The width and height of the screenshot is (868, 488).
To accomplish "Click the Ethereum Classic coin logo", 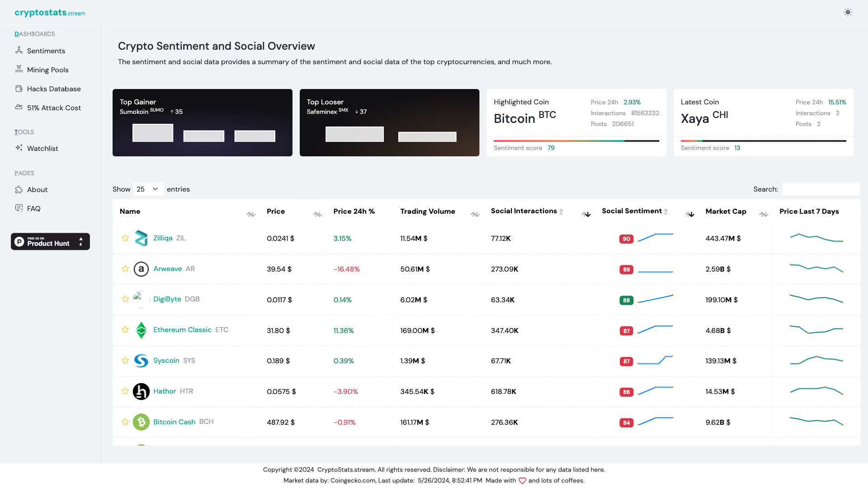I will pyautogui.click(x=141, y=330).
